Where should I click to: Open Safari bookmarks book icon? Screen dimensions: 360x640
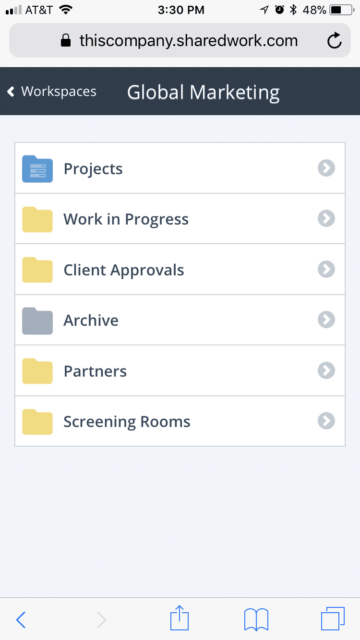(x=256, y=620)
